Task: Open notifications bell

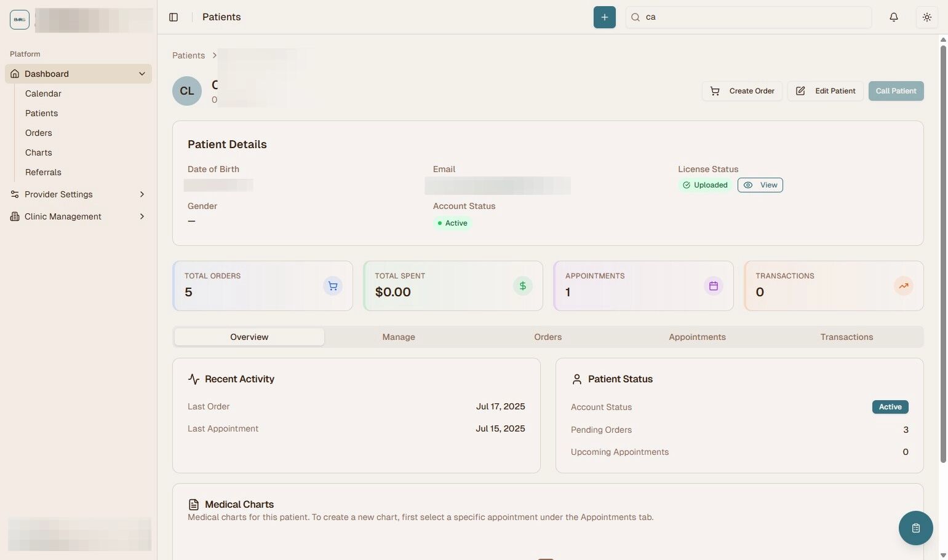Action: tap(894, 17)
